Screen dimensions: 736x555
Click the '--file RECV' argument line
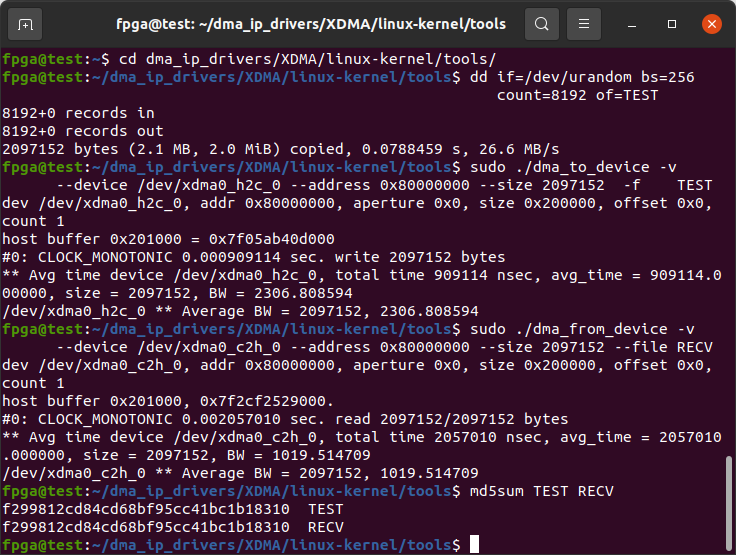point(384,347)
